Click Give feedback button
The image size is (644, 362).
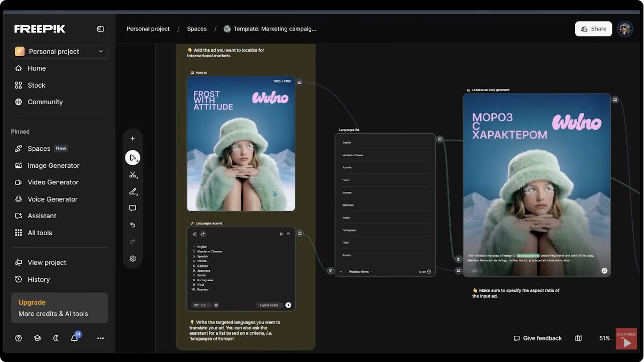point(538,338)
